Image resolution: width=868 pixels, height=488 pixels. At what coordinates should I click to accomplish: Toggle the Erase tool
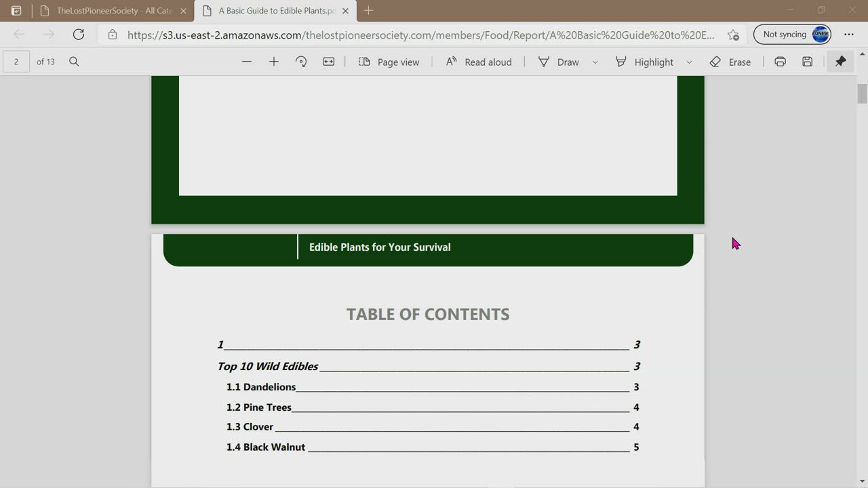pos(730,62)
